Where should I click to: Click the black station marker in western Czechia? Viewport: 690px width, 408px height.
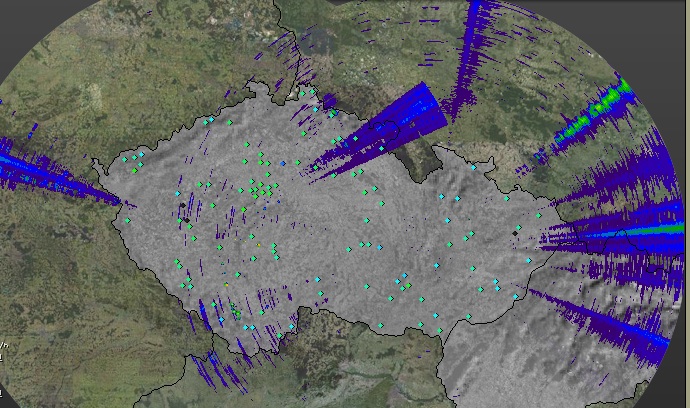(184, 218)
